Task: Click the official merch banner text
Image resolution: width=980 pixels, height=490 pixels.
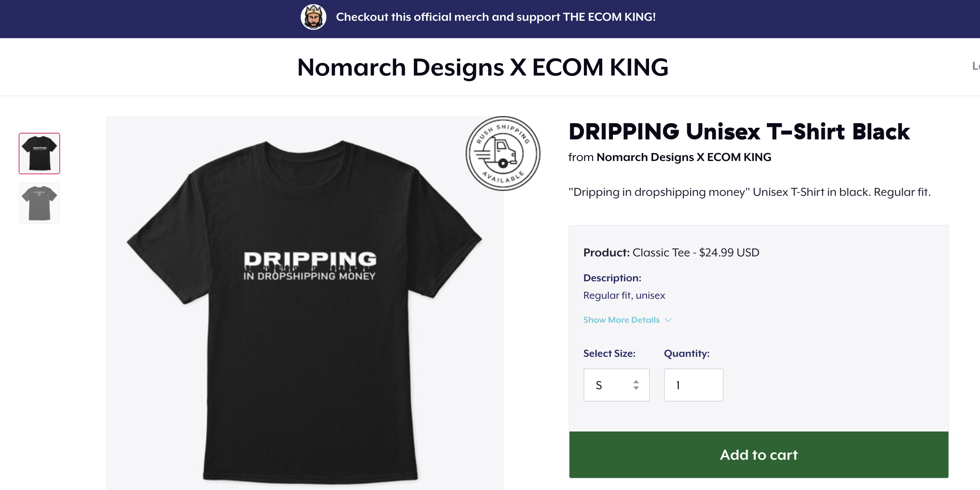Action: (x=496, y=17)
